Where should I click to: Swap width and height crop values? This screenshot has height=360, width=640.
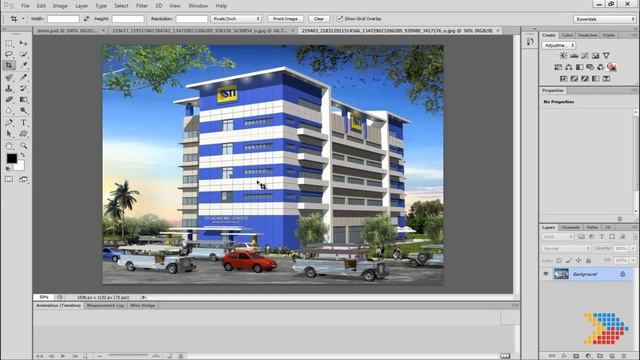point(86,19)
